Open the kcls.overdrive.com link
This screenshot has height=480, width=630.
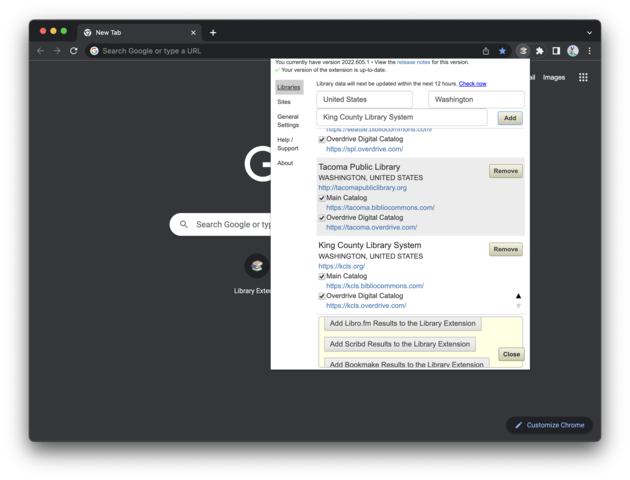pyautogui.click(x=366, y=306)
